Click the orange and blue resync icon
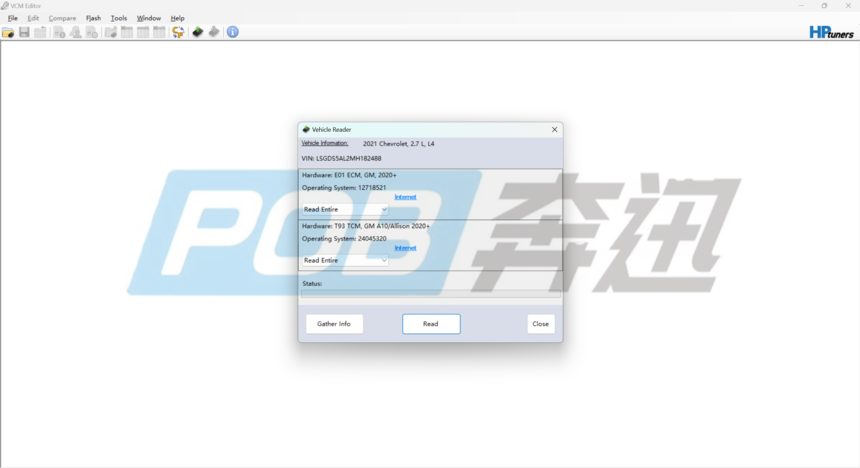The width and height of the screenshot is (860, 468). point(178,32)
